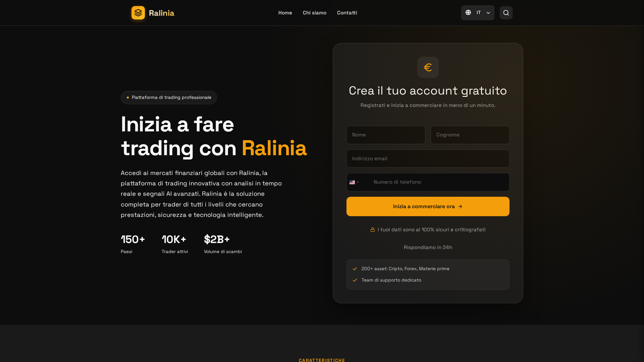Click the lock icon next to the security notice

[372, 230]
